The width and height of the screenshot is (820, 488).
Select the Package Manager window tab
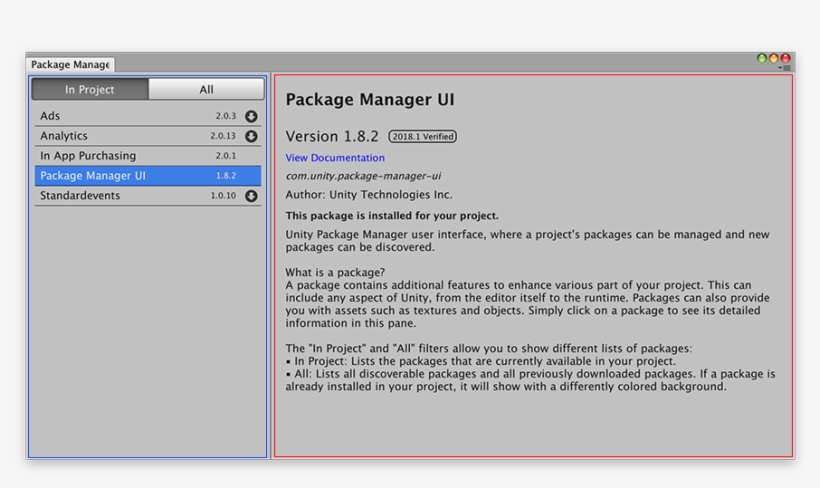70,64
